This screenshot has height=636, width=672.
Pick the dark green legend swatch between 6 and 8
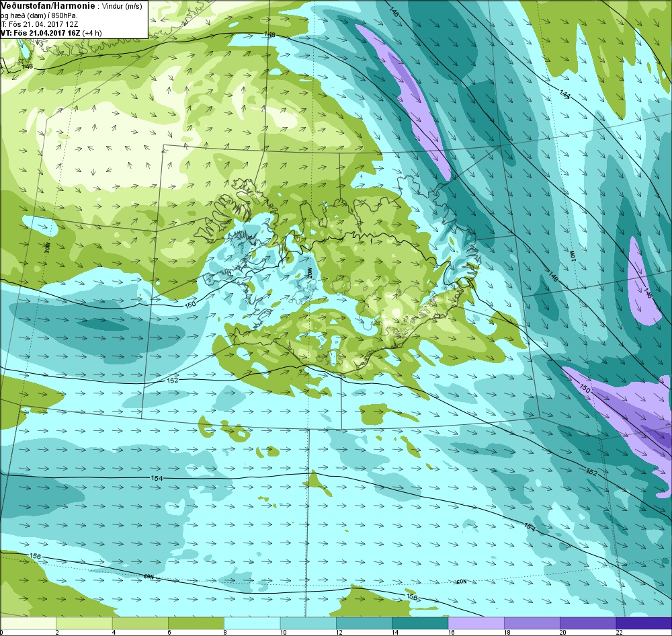coord(196,623)
